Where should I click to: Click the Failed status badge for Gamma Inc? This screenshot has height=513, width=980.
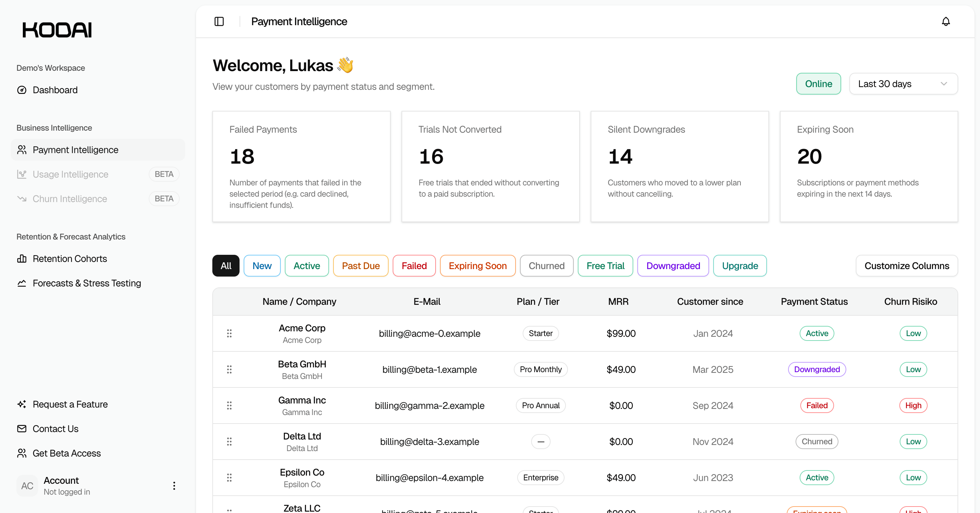pyautogui.click(x=817, y=406)
